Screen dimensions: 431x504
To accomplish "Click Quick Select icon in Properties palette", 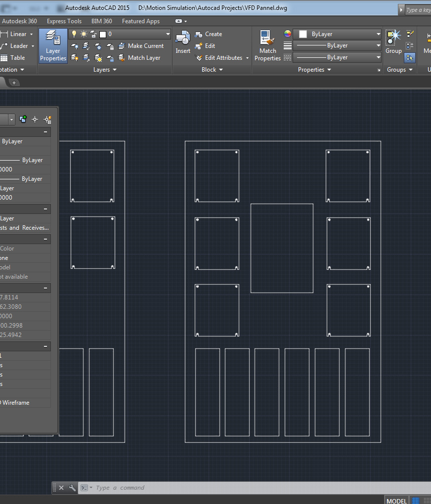I will [47, 120].
